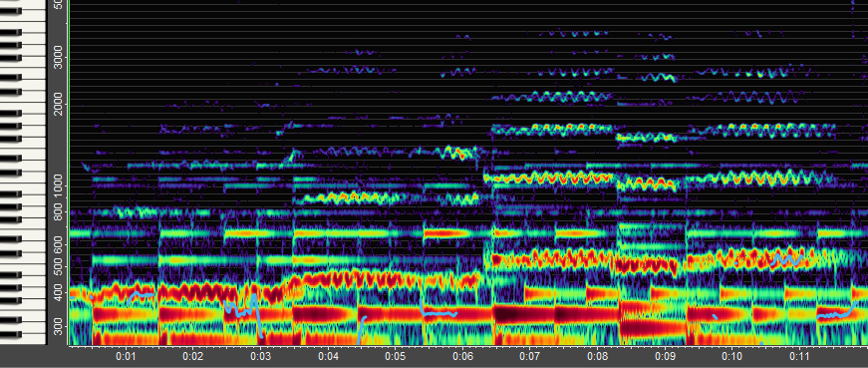Image resolution: width=868 pixels, height=368 pixels.
Task: Choose the 2000 Hz frequency axis mark
Action: (x=58, y=104)
